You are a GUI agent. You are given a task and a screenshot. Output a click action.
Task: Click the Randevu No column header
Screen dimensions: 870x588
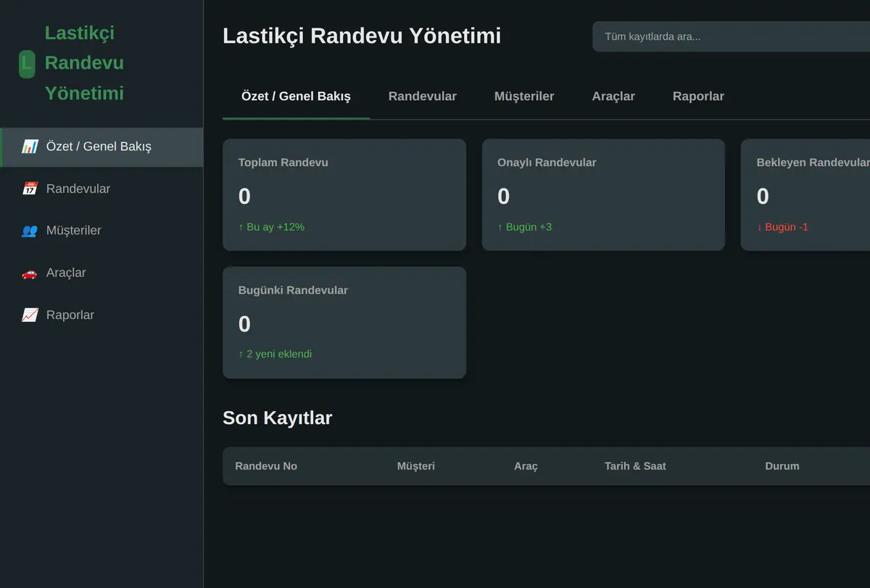pyautogui.click(x=266, y=466)
